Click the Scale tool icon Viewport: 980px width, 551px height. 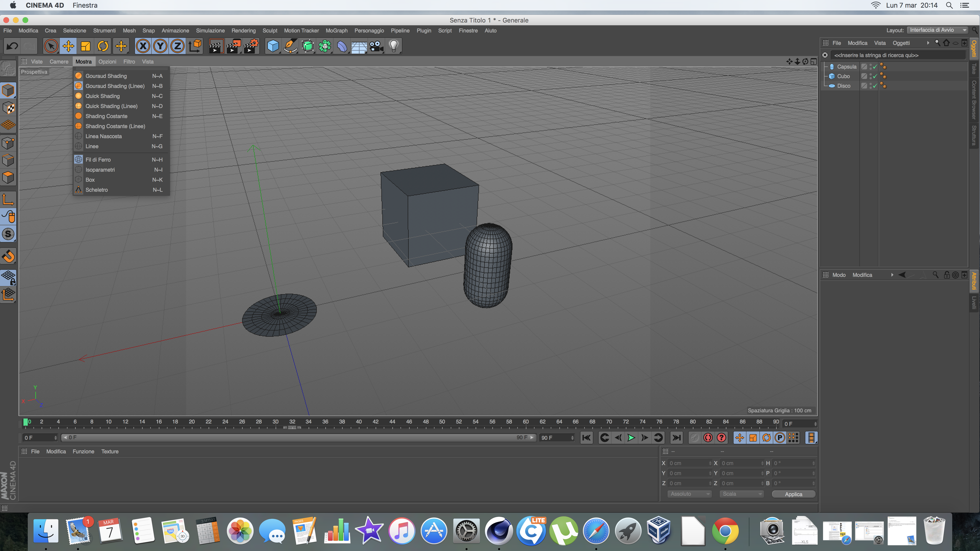click(x=86, y=46)
